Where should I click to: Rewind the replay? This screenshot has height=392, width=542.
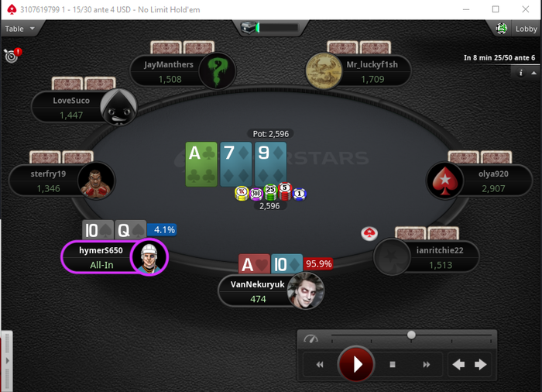coord(320,364)
